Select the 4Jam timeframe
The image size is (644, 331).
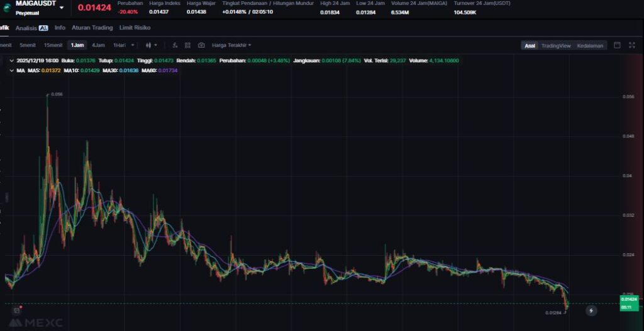coord(98,45)
